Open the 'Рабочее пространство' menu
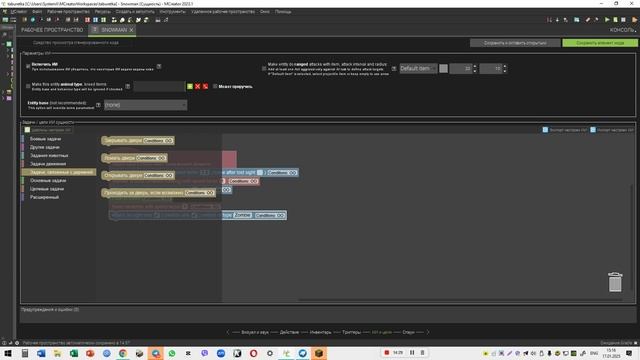640x360 pixels. pyautogui.click(x=68, y=12)
